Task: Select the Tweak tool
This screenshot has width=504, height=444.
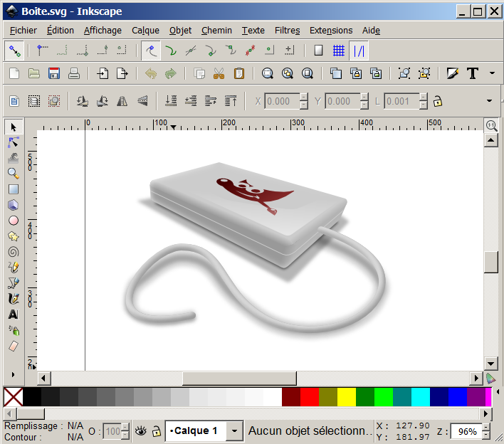Action: click(14, 158)
